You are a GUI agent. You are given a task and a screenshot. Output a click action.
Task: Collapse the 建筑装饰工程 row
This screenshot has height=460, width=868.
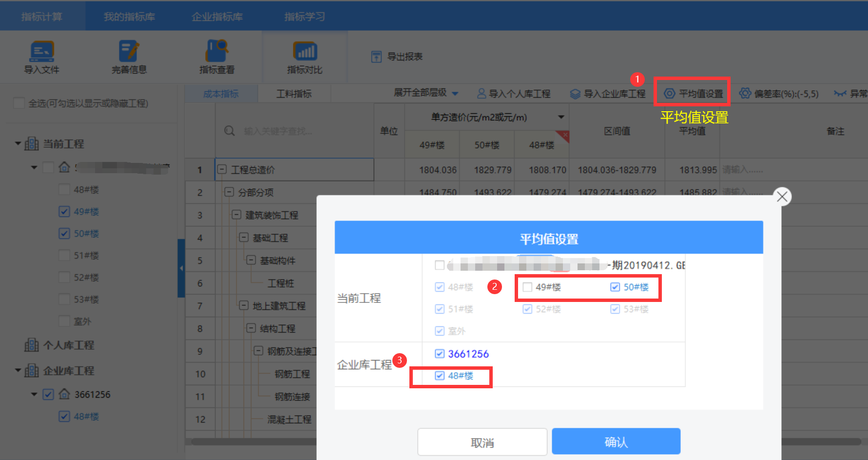(236, 215)
